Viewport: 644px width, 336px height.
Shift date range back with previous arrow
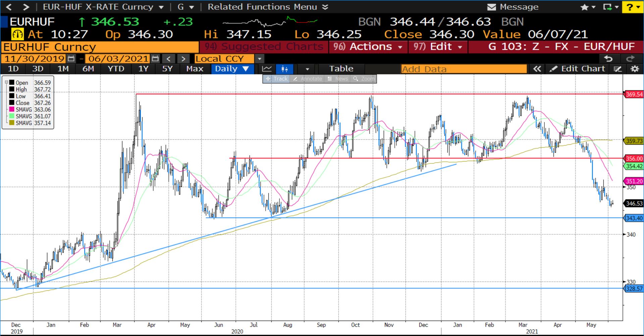pyautogui.click(x=169, y=59)
